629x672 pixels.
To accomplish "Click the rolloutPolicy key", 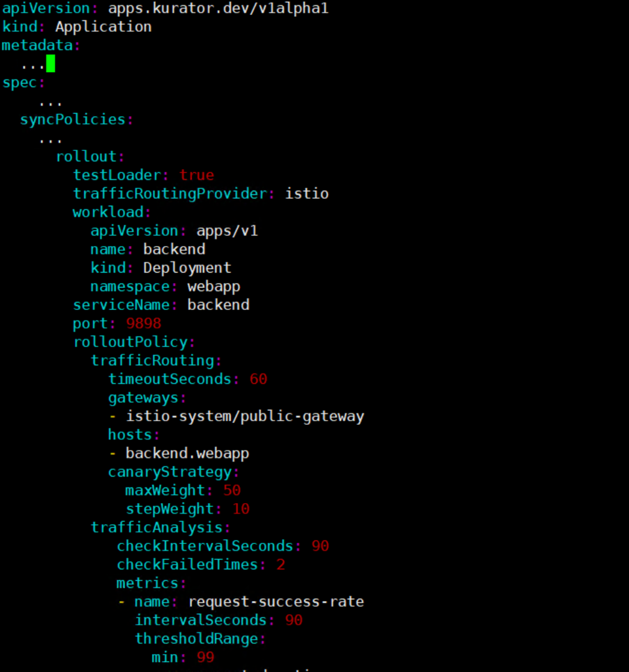I will click(131, 342).
